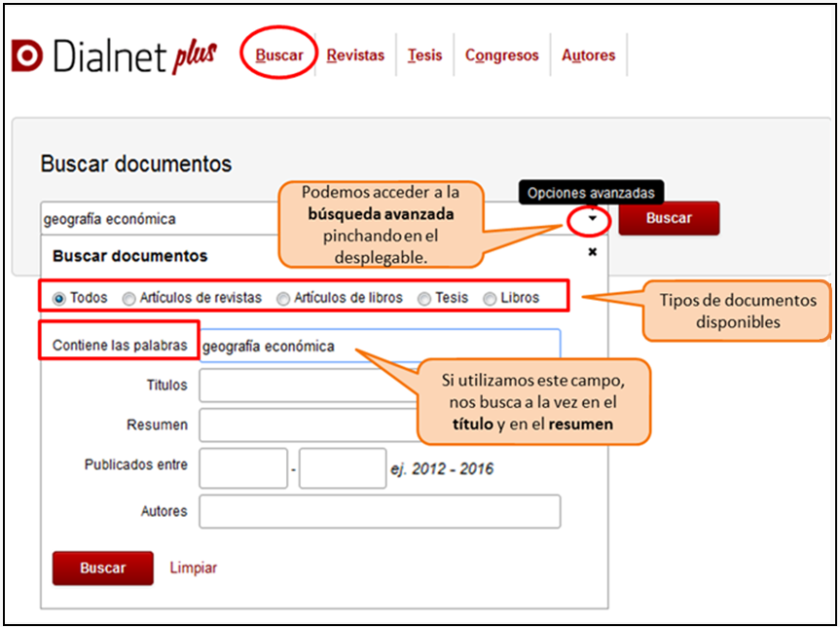Screen dimensions: 840x627
Task: Navigate to Congresos section
Action: (x=501, y=55)
